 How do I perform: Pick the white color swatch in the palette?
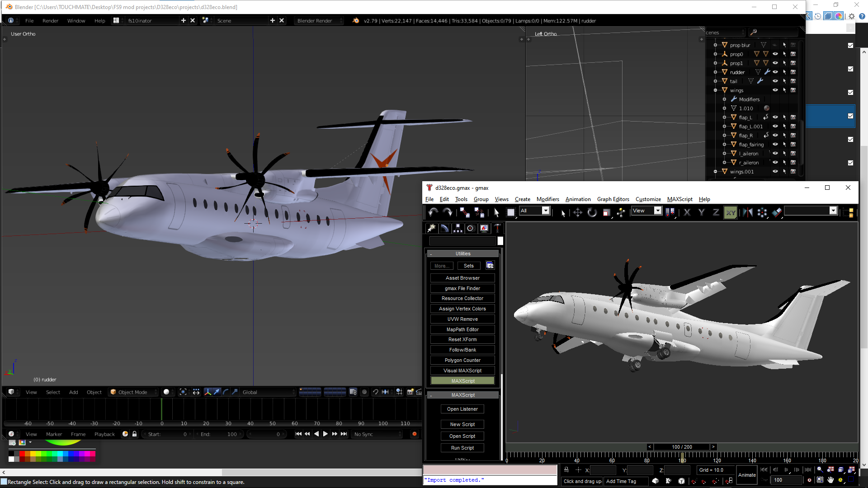point(11,459)
